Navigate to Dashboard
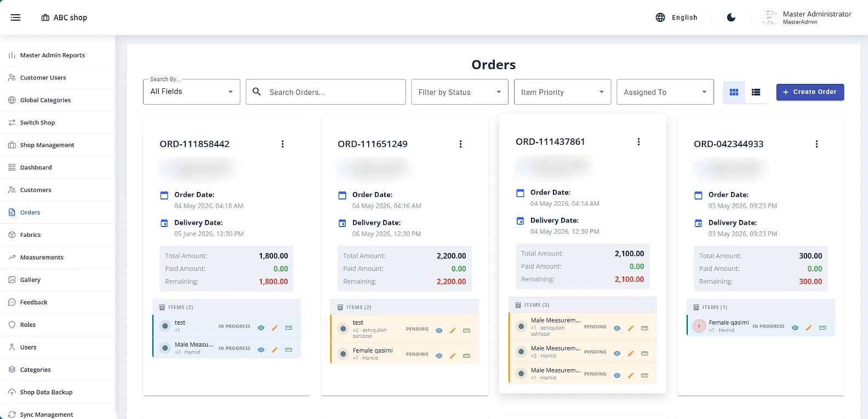The height and width of the screenshot is (419, 868). (58, 168)
